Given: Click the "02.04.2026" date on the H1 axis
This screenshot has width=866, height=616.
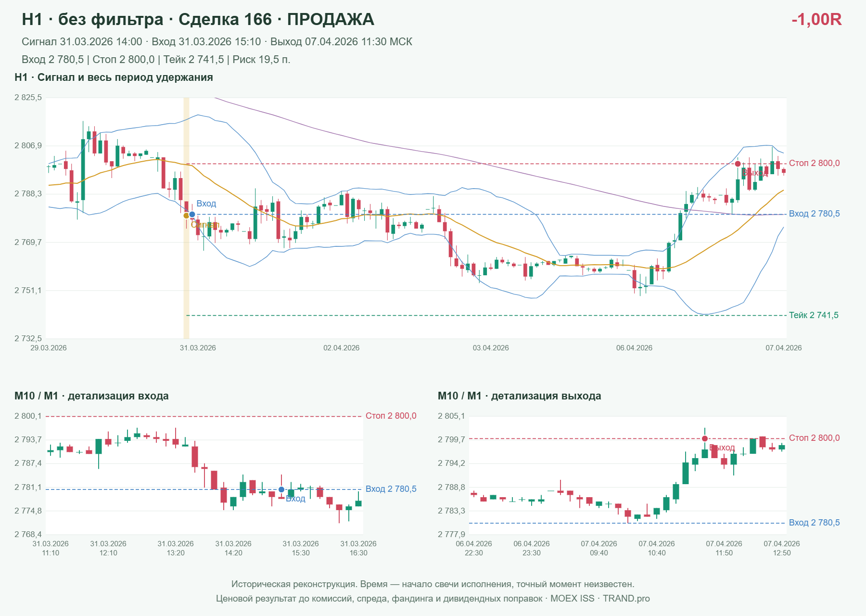Looking at the screenshot, I should coord(342,348).
